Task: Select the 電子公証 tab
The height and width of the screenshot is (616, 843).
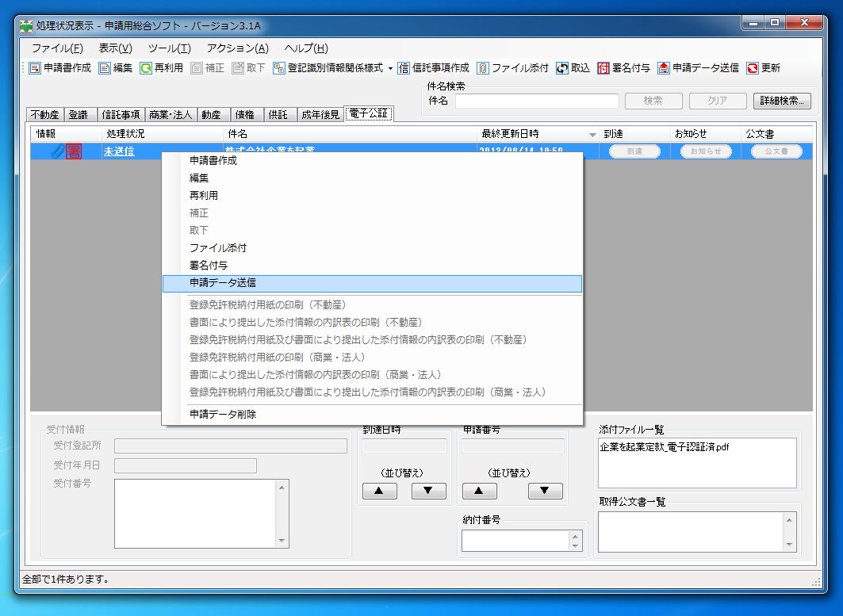Action: [369, 113]
